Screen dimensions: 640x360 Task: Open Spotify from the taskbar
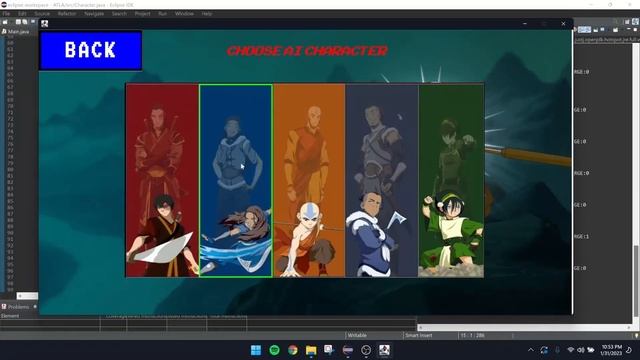tap(274, 350)
